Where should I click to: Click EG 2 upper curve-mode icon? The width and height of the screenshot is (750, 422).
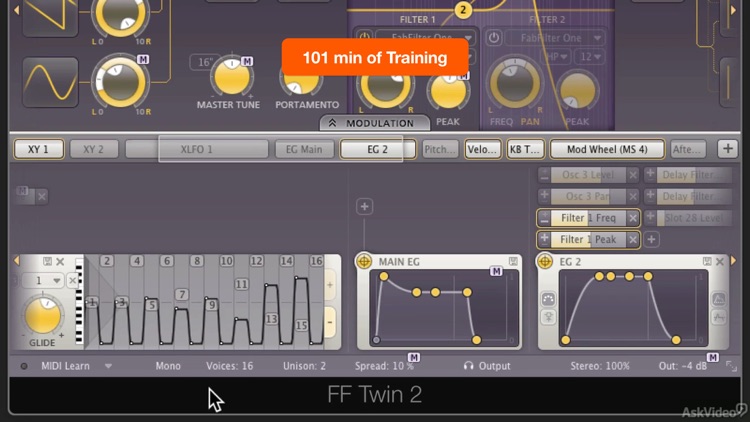(718, 299)
